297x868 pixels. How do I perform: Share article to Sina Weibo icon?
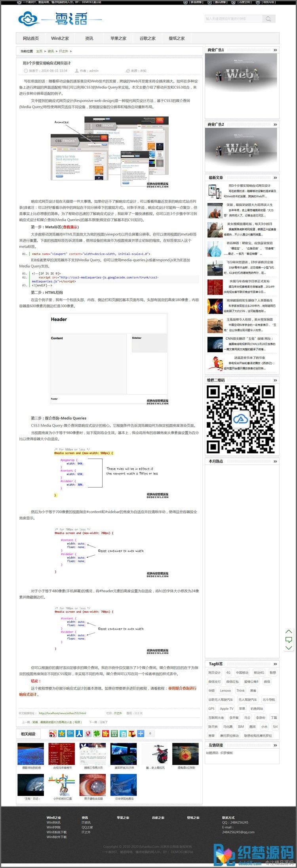click(53, 734)
